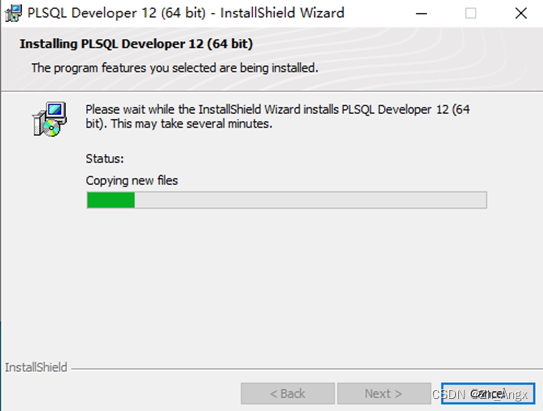Image resolution: width=543 pixels, height=411 pixels.
Task: Minimize the InstallShield Wizard window
Action: point(421,14)
